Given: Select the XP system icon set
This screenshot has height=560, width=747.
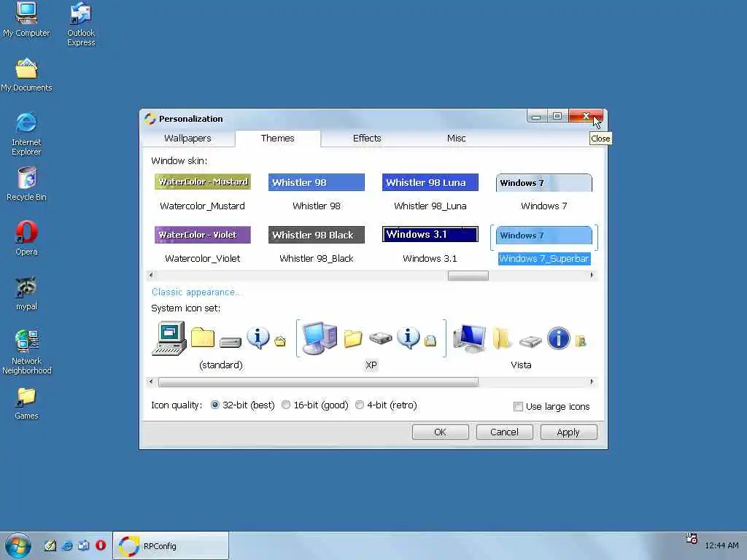Looking at the screenshot, I should pyautogui.click(x=371, y=345).
